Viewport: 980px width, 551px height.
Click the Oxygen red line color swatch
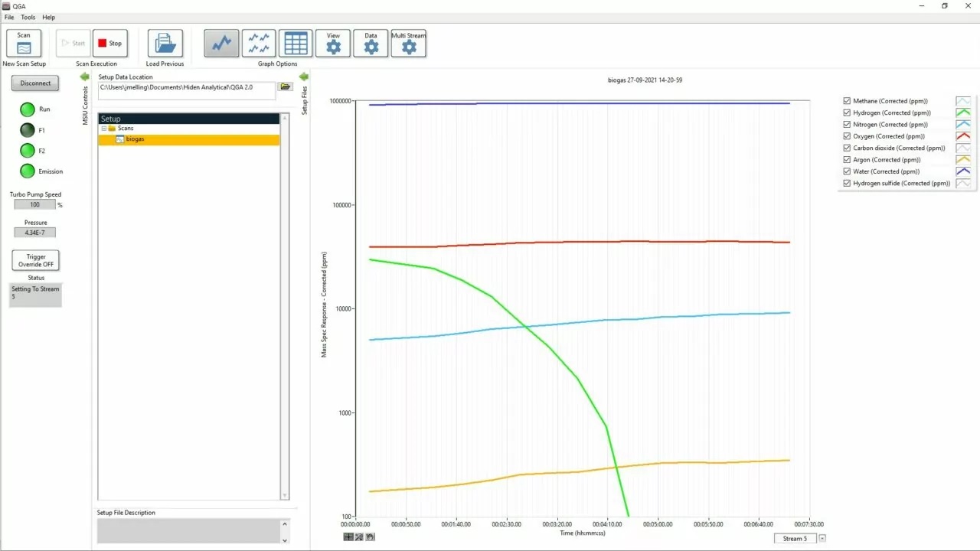coord(963,136)
